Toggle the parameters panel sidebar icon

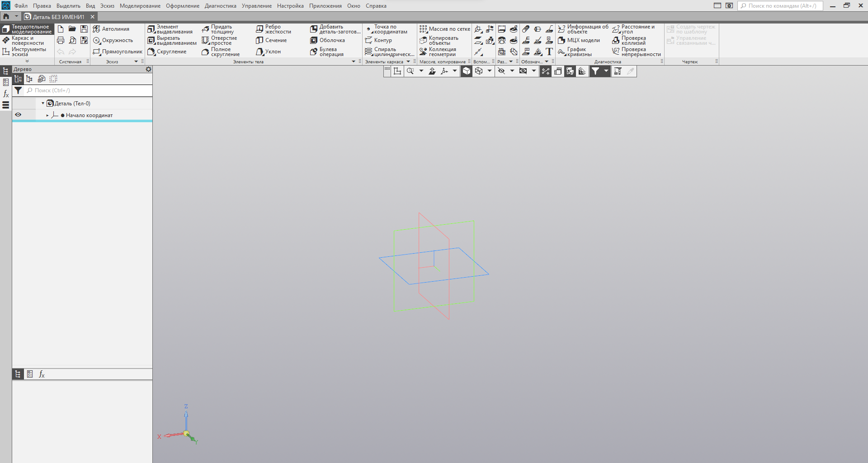click(x=6, y=82)
